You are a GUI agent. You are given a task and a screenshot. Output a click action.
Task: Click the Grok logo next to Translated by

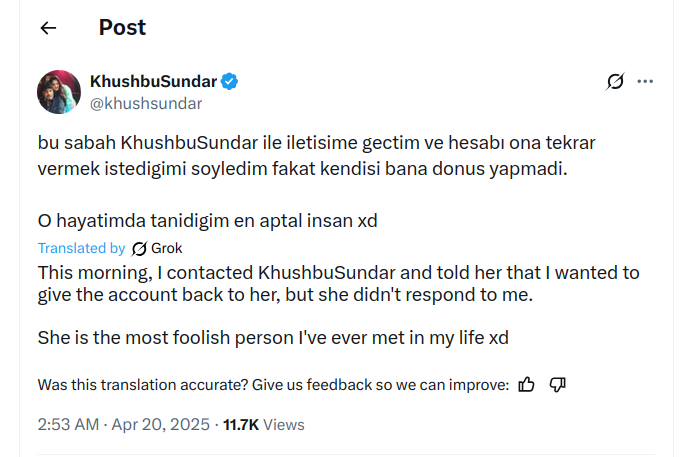tap(139, 249)
